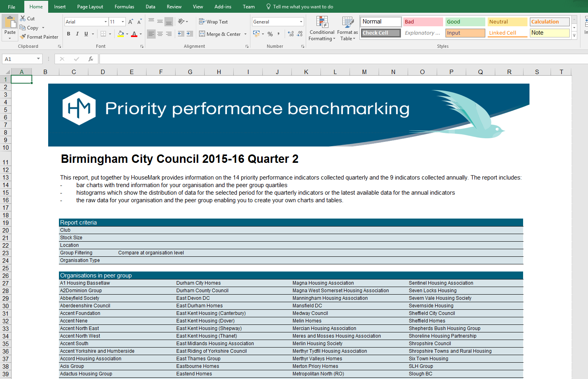Apply the Good green cell style
588x379 pixels.
point(465,22)
